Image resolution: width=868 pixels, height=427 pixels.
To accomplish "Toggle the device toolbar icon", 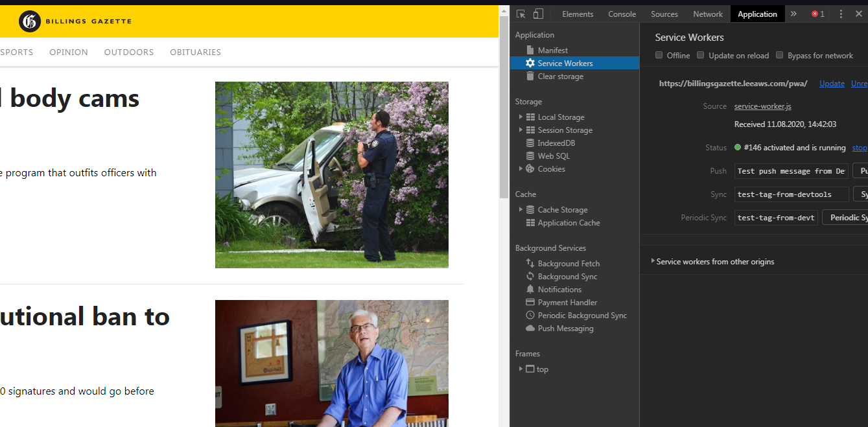I will pos(538,14).
